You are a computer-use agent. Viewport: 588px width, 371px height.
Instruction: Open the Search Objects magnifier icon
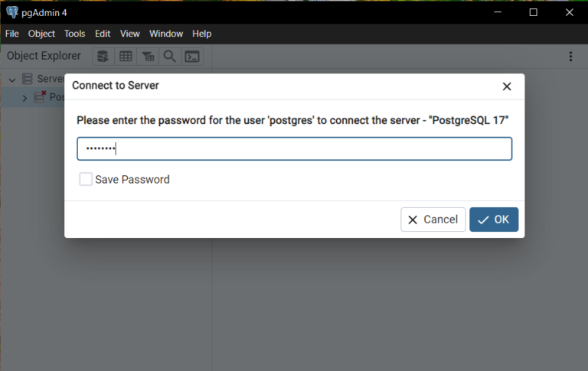pos(169,57)
